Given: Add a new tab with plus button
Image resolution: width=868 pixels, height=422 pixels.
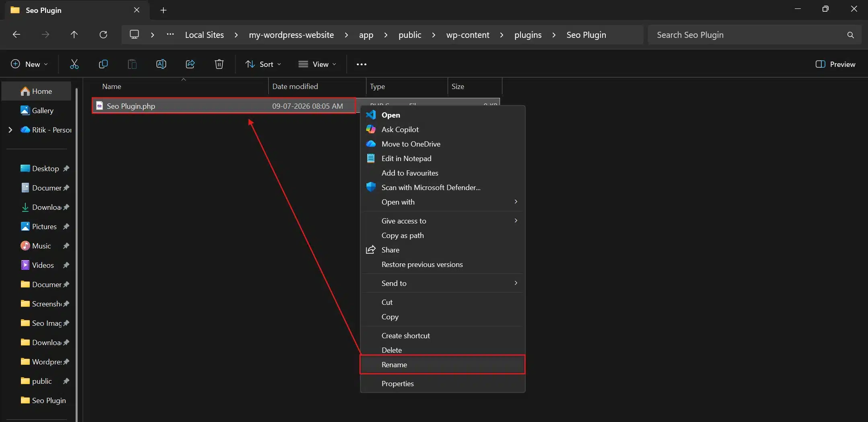Looking at the screenshot, I should point(163,10).
